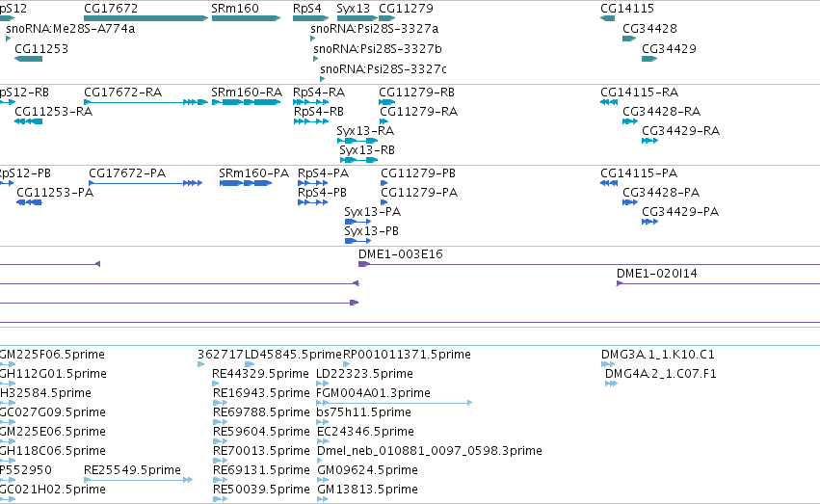820x504 pixels.
Task: Select the EC24346.5prime EST label
Action: click(x=365, y=432)
